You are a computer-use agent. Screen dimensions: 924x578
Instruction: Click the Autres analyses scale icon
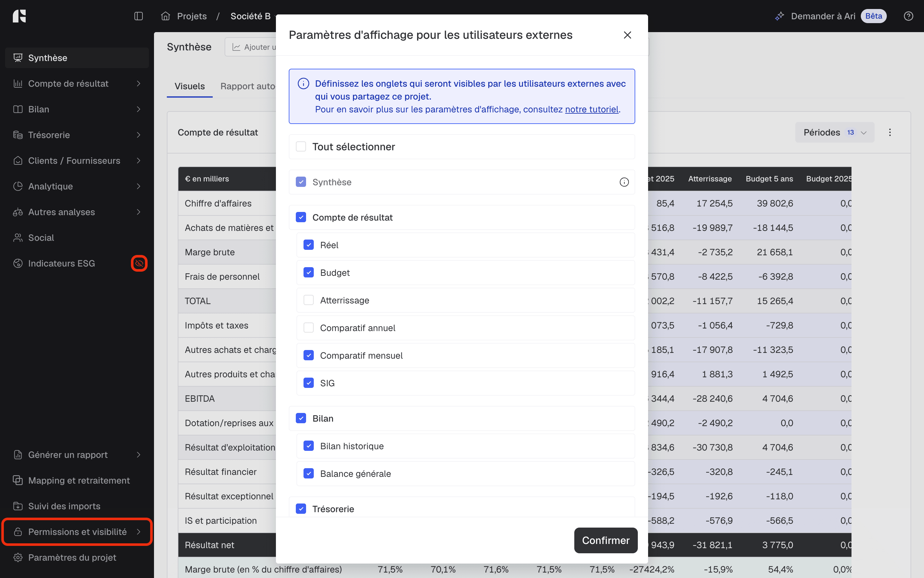point(18,212)
